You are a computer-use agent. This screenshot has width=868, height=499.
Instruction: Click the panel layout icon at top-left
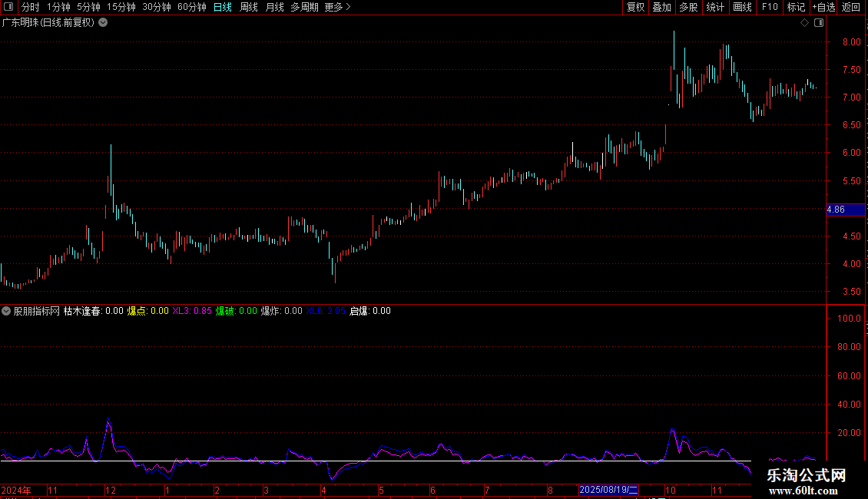coord(8,7)
